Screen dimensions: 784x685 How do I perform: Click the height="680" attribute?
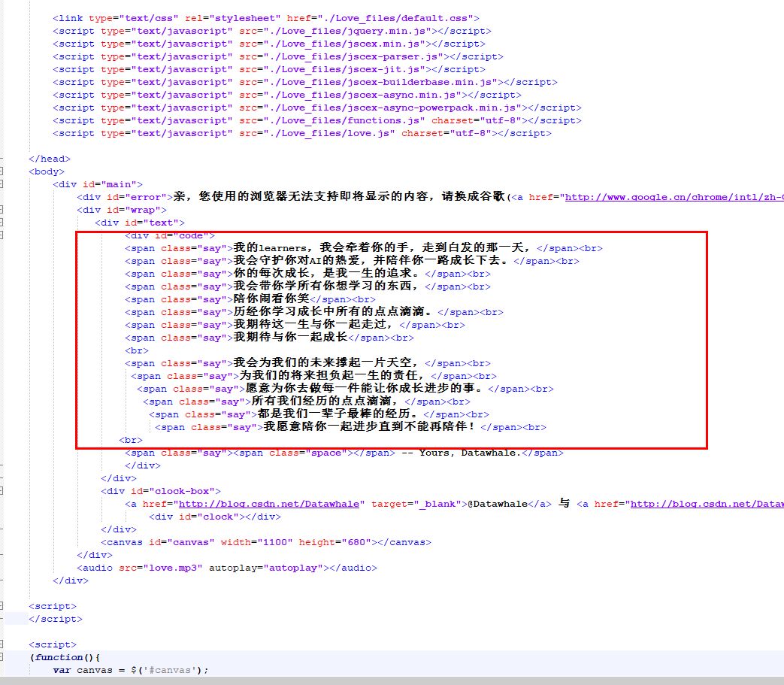335,542
